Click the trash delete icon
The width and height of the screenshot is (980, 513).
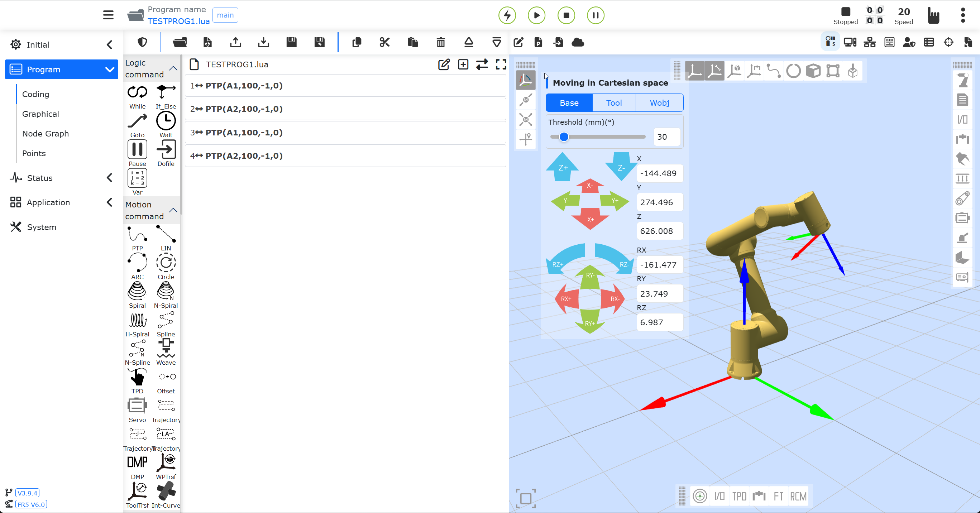point(440,42)
